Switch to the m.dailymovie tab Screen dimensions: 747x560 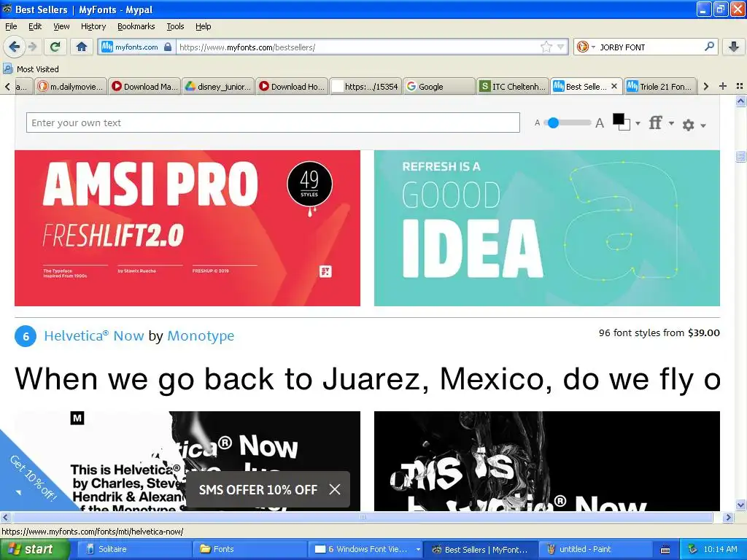point(71,86)
